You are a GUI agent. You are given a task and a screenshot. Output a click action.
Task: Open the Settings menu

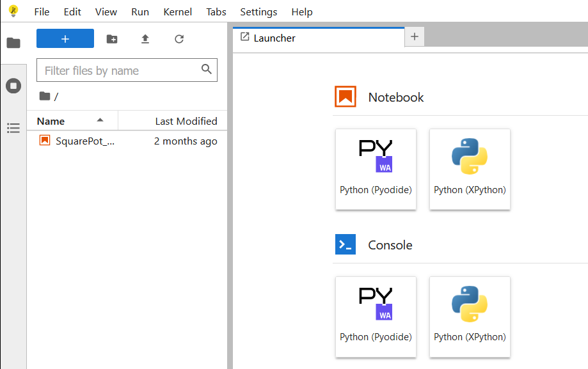pyautogui.click(x=258, y=12)
